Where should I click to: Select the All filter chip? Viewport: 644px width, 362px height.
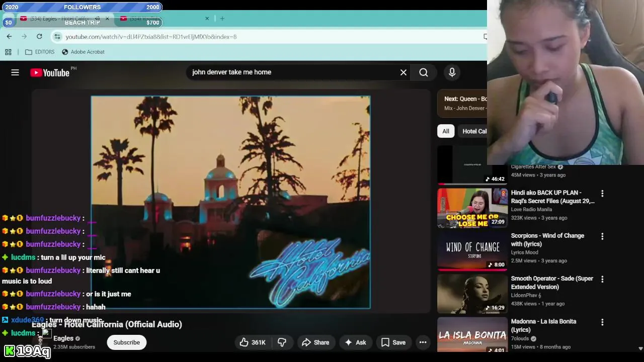click(x=446, y=131)
